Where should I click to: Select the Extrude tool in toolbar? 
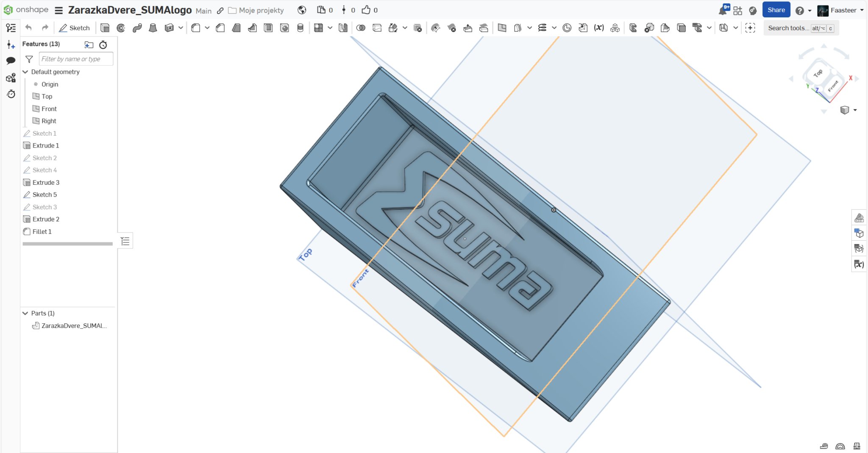pos(105,28)
